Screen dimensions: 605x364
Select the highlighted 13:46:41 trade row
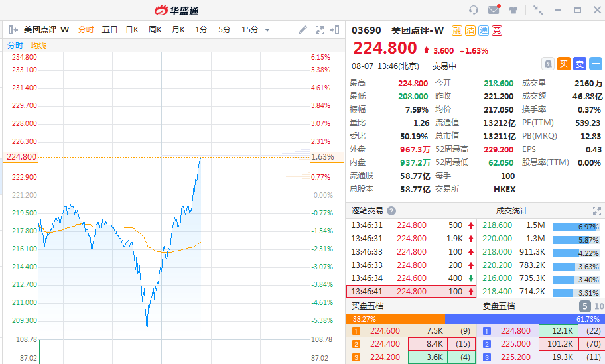(x=411, y=292)
